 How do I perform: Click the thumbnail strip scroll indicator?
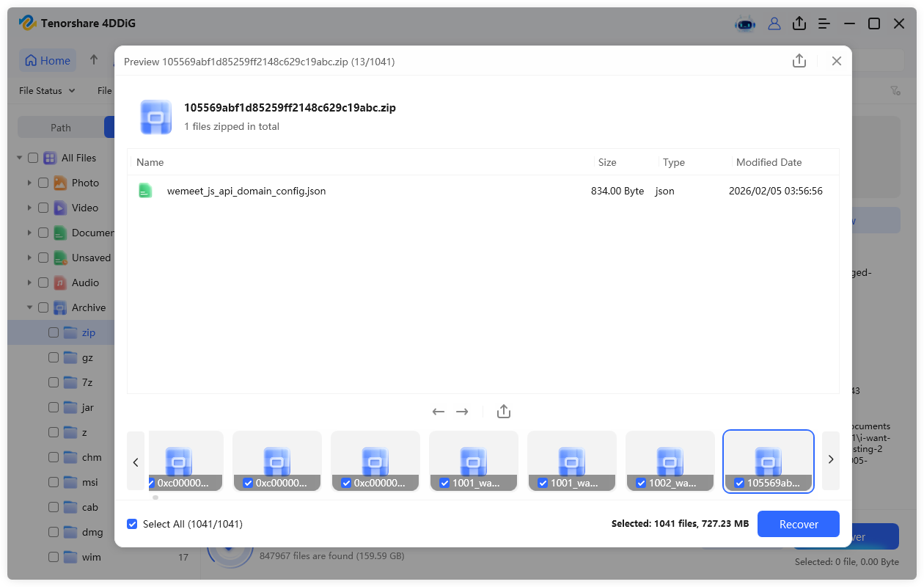155,497
